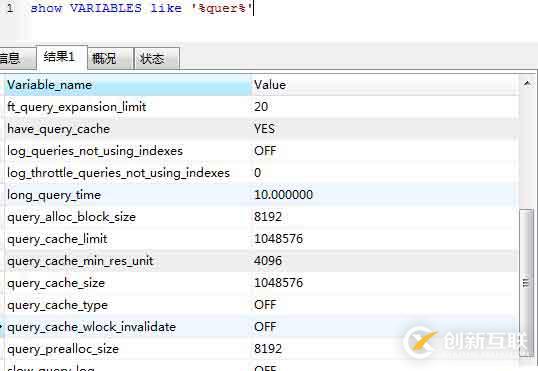Select the query_cache_min_res_unit cell

128,261
